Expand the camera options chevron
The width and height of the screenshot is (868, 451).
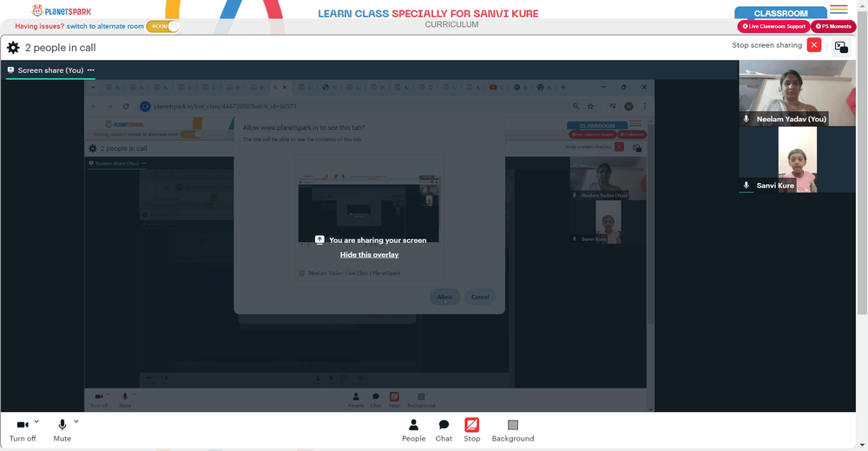click(36, 422)
